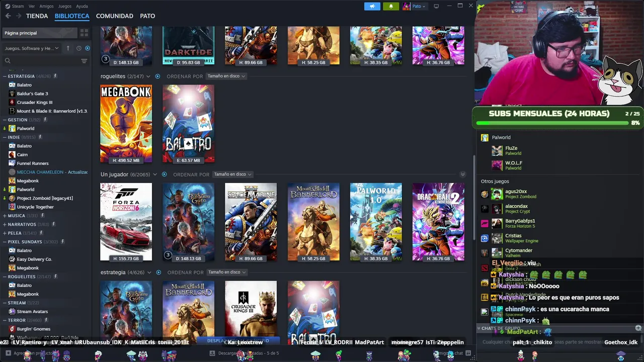Image resolution: width=644 pixels, height=362 pixels.
Task: Select MECCHA CHAMELEON updating entry
Action: 47,172
